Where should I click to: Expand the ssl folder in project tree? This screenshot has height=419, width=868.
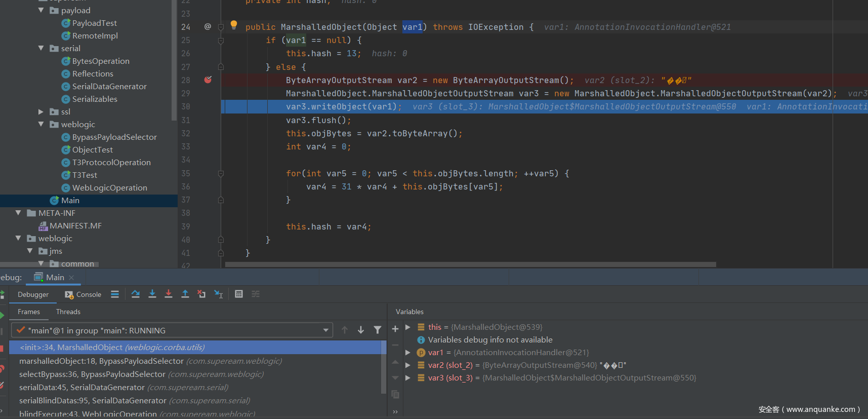point(41,111)
